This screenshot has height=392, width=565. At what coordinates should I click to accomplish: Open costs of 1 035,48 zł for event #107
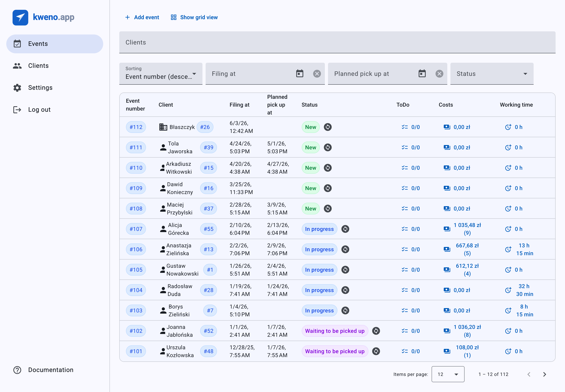[x=462, y=229]
